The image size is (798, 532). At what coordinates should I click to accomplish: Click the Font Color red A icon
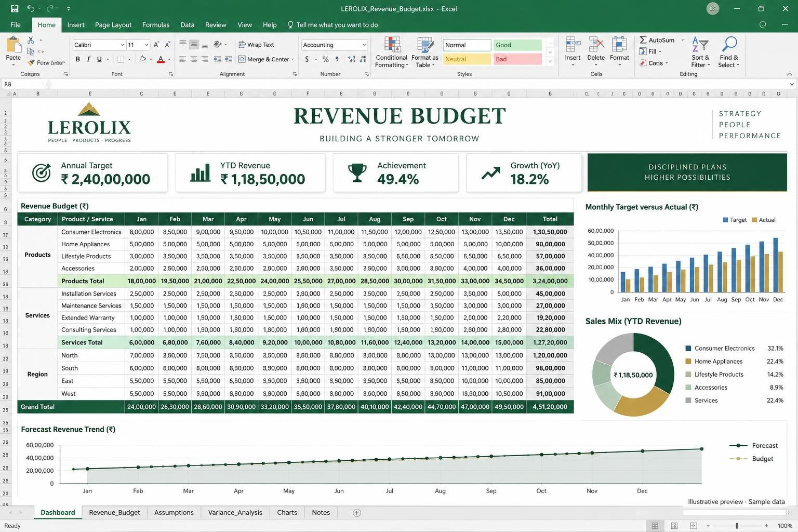tap(161, 59)
